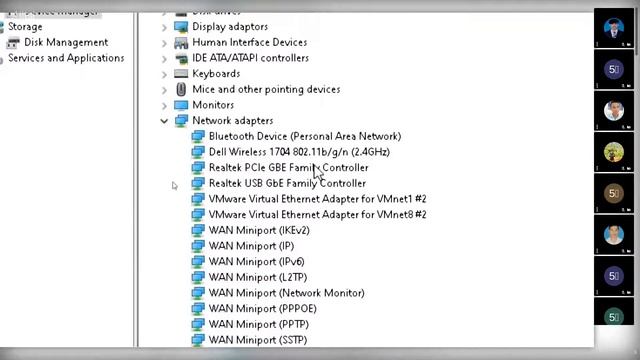Click the brown avatar participant thumbnail
Image resolution: width=640 pixels, height=360 pixels.
614,193
